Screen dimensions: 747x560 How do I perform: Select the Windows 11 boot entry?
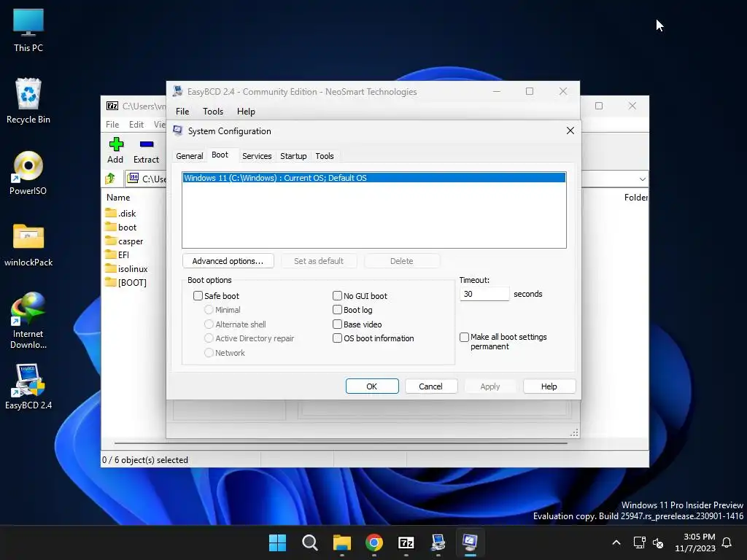click(x=374, y=178)
